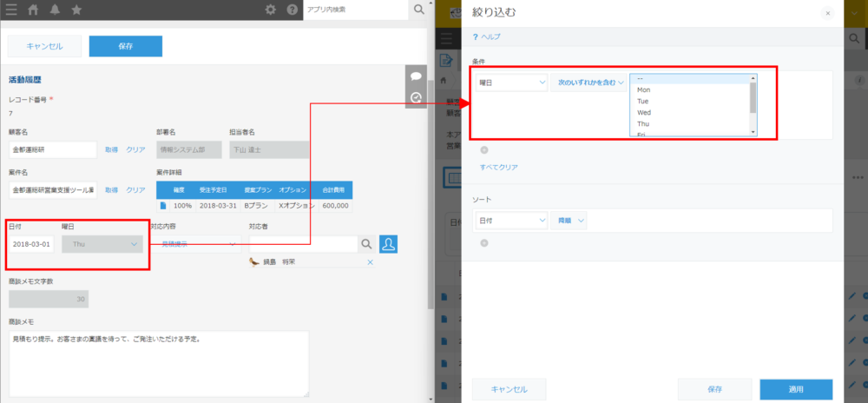This screenshot has width=868, height=403.
Task: Open the settings gear icon
Action: point(271,10)
